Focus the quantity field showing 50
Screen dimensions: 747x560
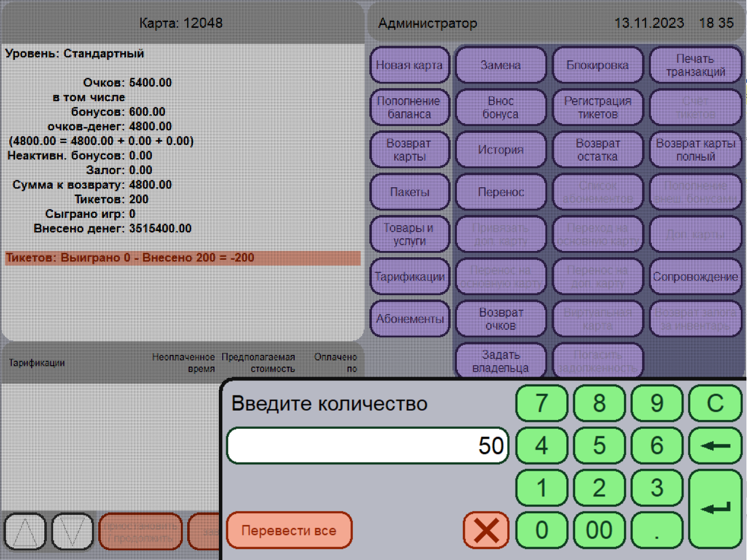[368, 446]
